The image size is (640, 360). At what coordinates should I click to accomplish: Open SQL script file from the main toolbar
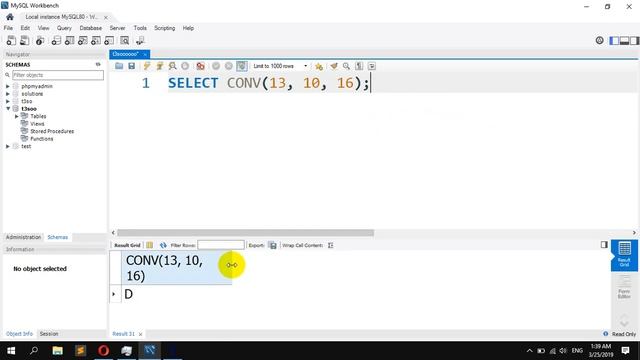(x=24, y=40)
